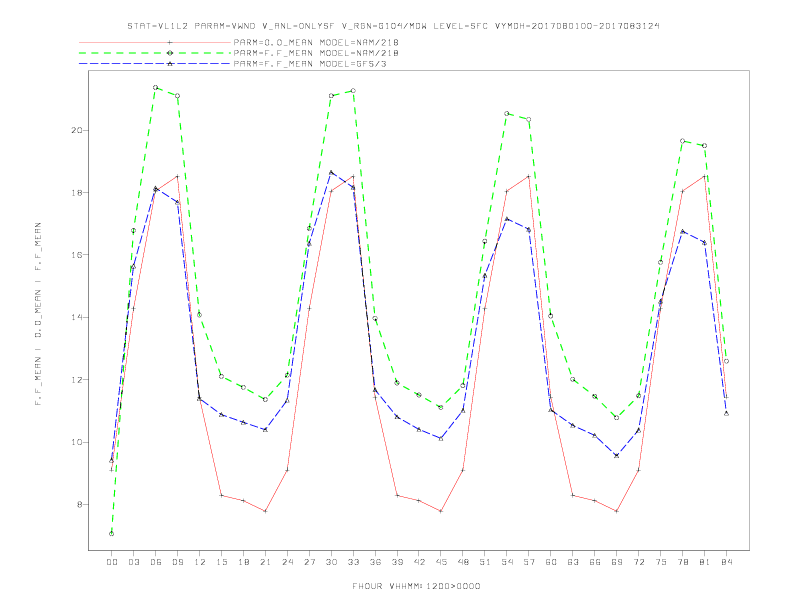Click the blue dashed line legend sample
The image size is (792, 612).
click(x=155, y=64)
